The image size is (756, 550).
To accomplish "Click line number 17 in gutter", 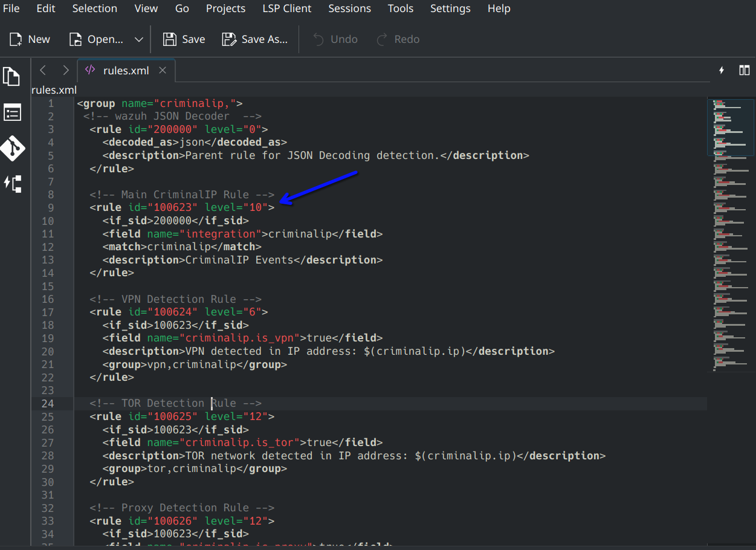I will tap(48, 312).
